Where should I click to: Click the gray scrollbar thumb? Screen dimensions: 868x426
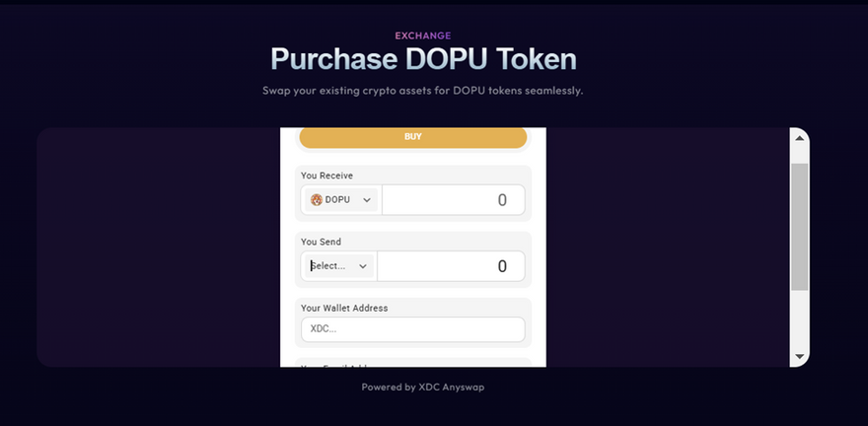pyautogui.click(x=799, y=227)
